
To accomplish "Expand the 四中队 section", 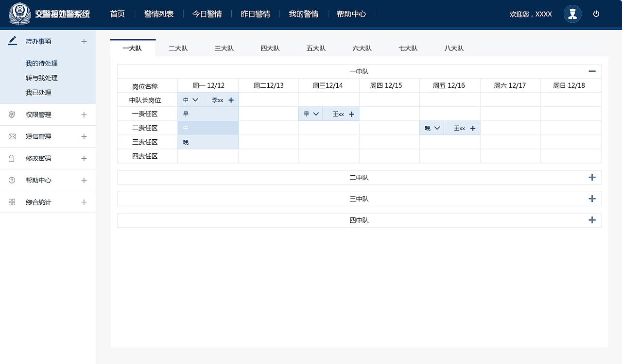I will tap(592, 220).
